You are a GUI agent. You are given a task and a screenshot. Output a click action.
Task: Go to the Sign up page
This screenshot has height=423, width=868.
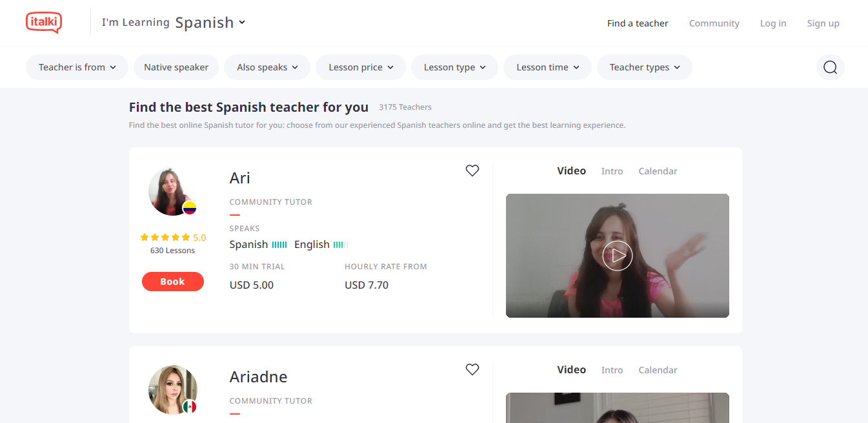click(x=823, y=23)
